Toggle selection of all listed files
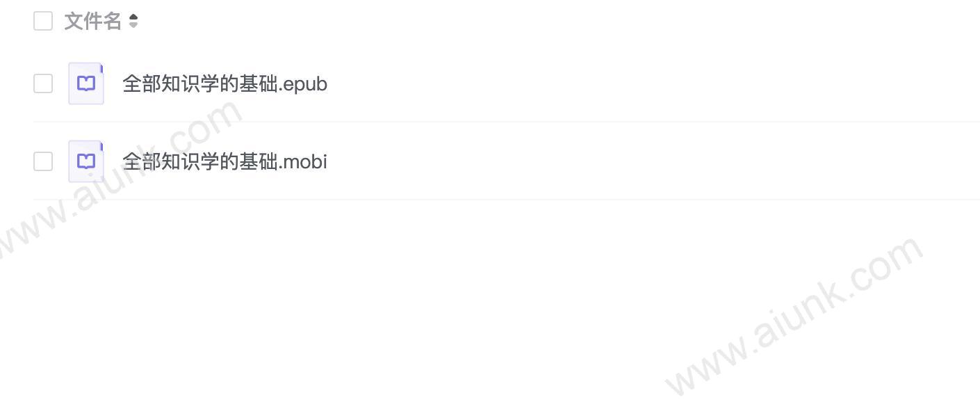This screenshot has width=980, height=409. point(43,21)
